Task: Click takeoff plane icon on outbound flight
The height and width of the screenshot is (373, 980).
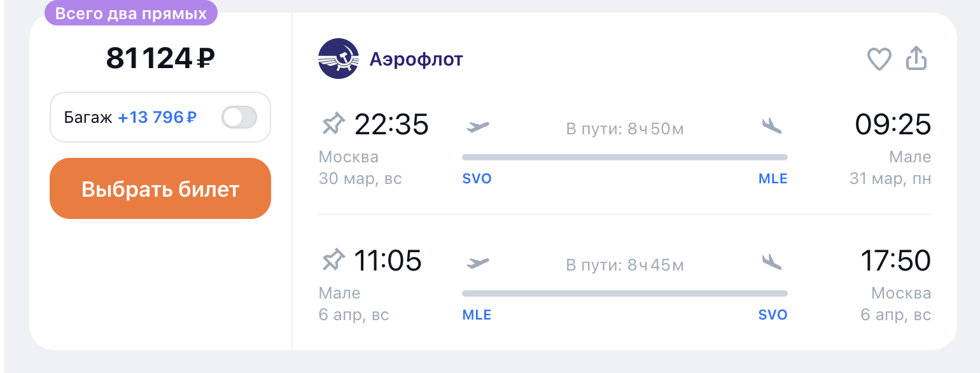Action: (x=477, y=127)
